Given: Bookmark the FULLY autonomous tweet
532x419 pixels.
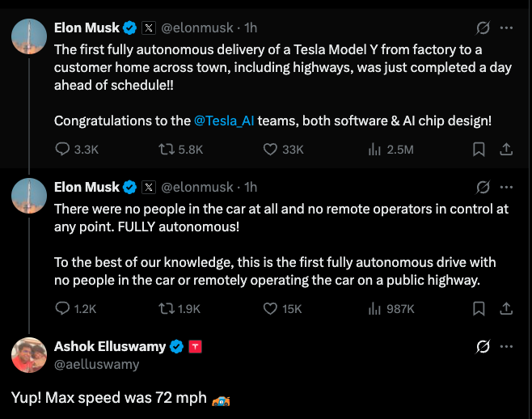Looking at the screenshot, I should [479, 308].
